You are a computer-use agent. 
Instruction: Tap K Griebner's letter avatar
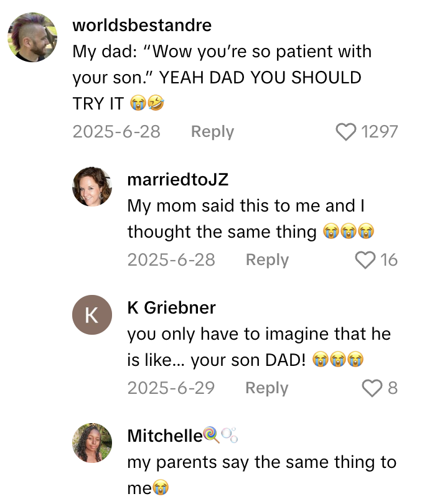(92, 315)
